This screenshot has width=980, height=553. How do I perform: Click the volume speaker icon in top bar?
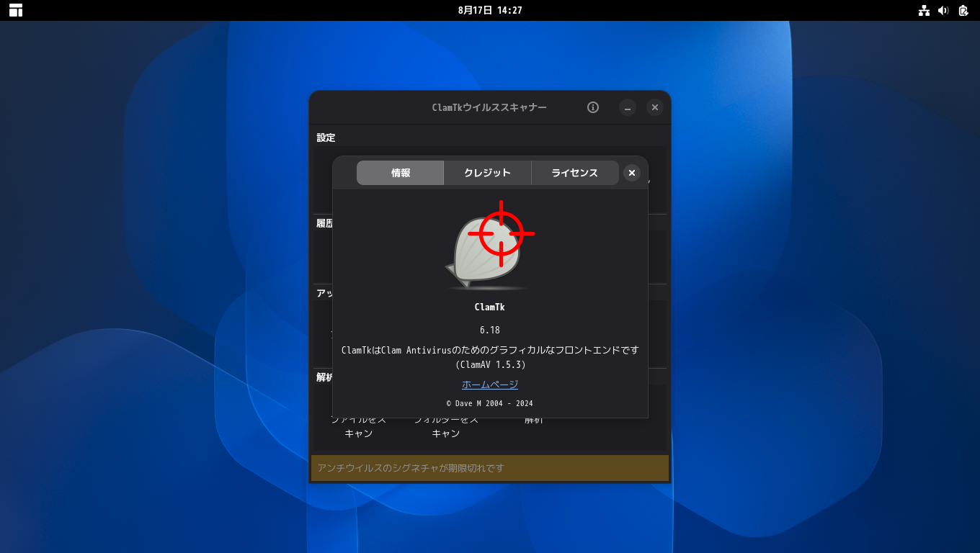pyautogui.click(x=943, y=10)
